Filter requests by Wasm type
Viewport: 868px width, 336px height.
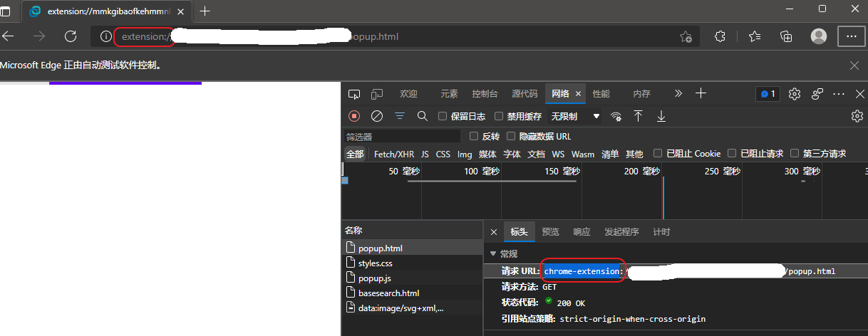583,154
